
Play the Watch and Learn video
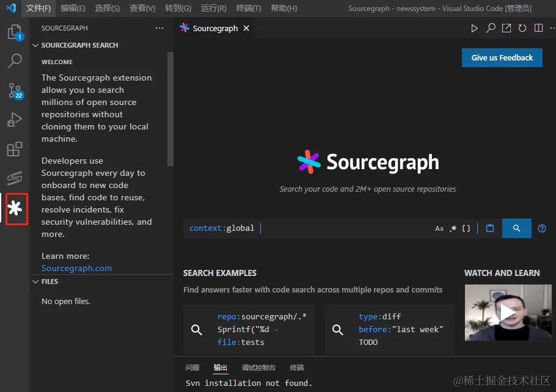(508, 313)
